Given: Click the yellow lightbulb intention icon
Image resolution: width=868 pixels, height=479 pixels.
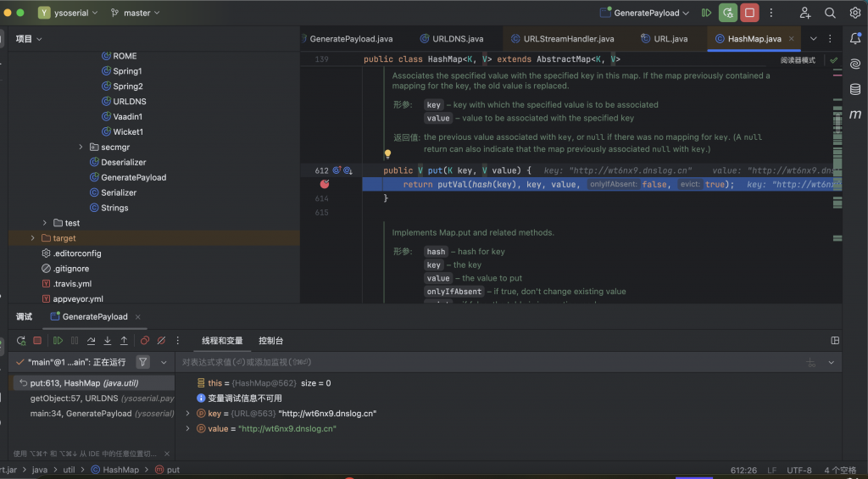Looking at the screenshot, I should click(x=387, y=154).
